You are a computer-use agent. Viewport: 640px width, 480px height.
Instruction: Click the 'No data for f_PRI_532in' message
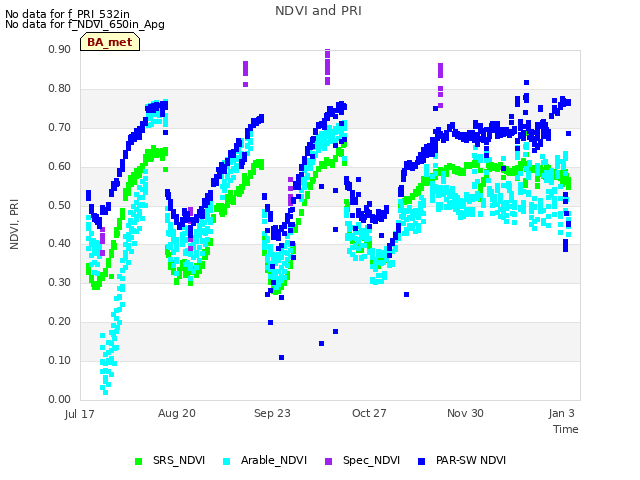[x=67, y=15]
